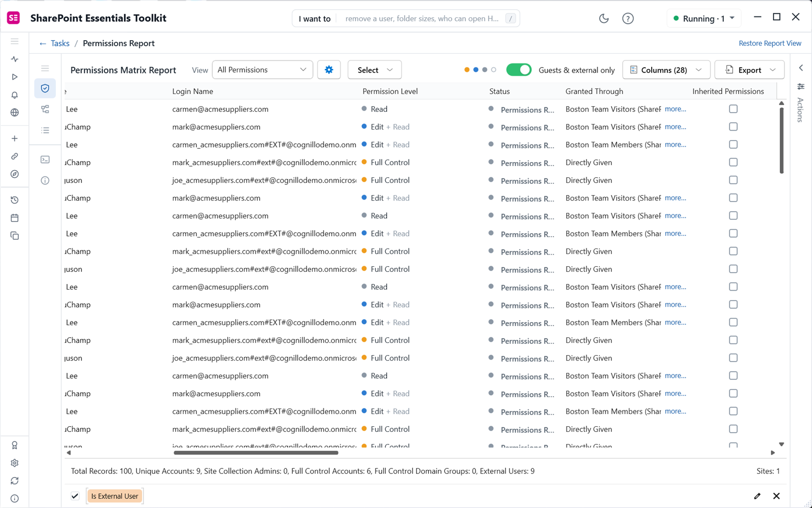Sort by Granted Through column header
812x508 pixels.
click(594, 91)
